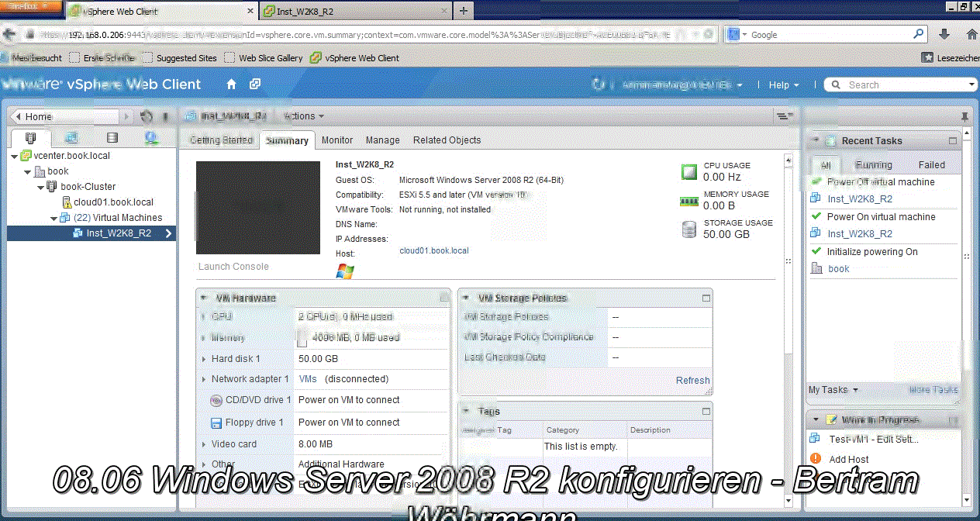Image resolution: width=980 pixels, height=521 pixels.
Task: Collapse the book datacenter node
Action: pyautogui.click(x=29, y=171)
